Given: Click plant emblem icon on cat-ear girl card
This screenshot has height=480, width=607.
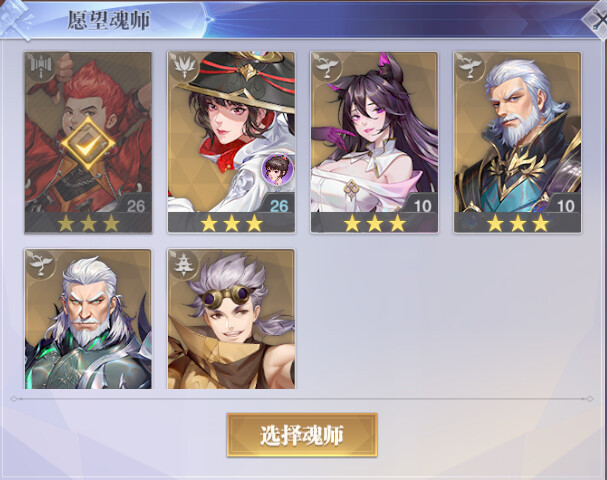Looking at the screenshot, I should (x=327, y=67).
